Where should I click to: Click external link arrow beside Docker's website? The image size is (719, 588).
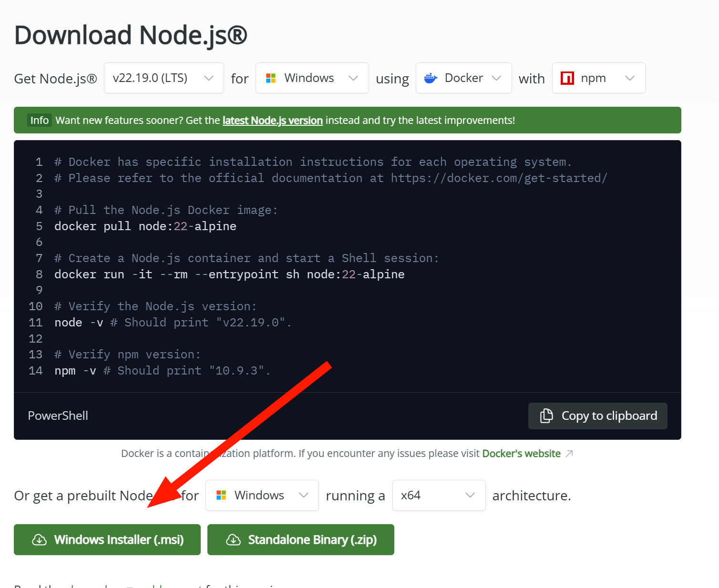(x=569, y=454)
